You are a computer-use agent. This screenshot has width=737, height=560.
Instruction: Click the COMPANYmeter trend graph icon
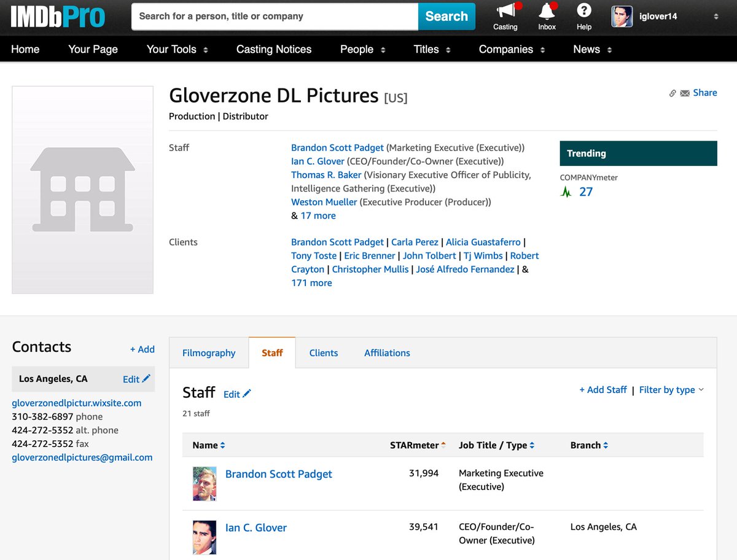[566, 192]
